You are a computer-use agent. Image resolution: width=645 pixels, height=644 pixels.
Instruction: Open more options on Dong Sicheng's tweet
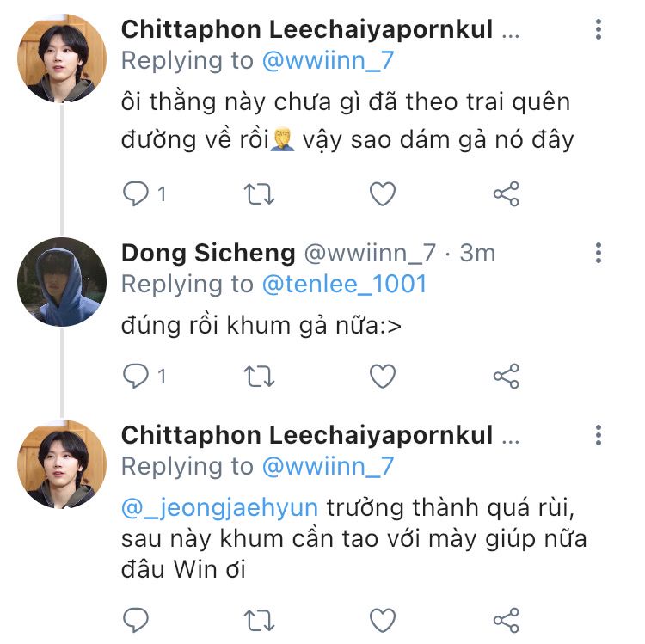599,253
